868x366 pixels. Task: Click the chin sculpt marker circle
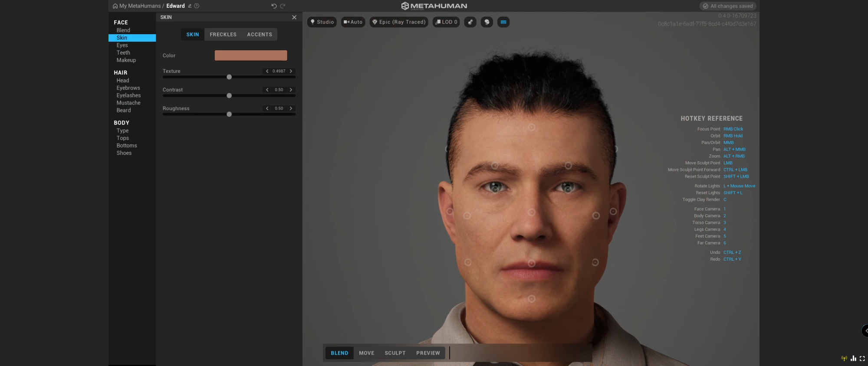[531, 299]
